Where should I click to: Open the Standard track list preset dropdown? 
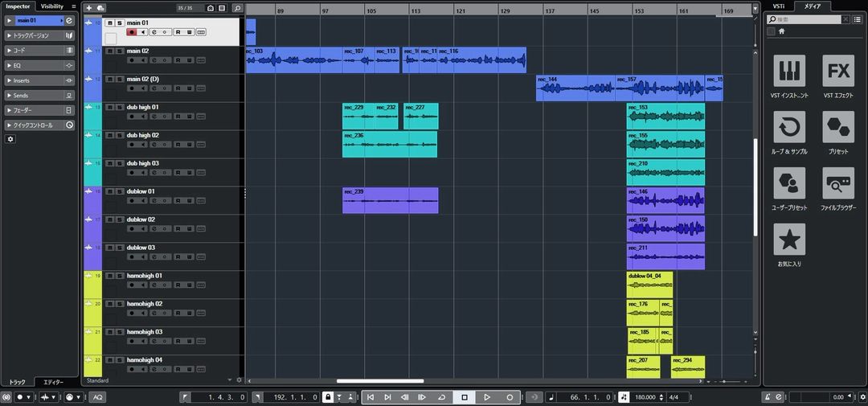[231, 380]
